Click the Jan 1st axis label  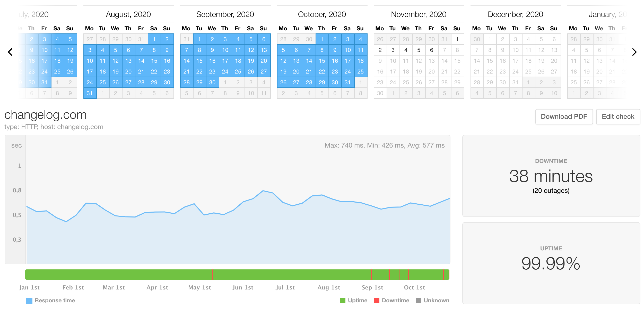[x=29, y=287]
